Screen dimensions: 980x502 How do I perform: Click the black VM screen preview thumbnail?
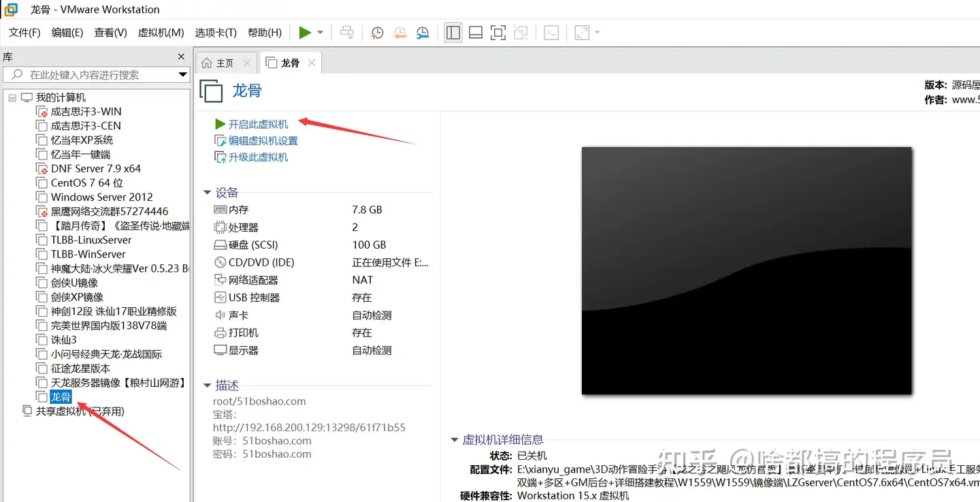coord(747,270)
